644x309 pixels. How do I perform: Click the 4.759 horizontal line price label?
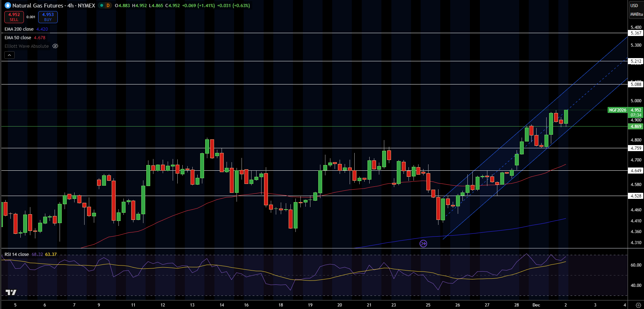pyautogui.click(x=636, y=148)
